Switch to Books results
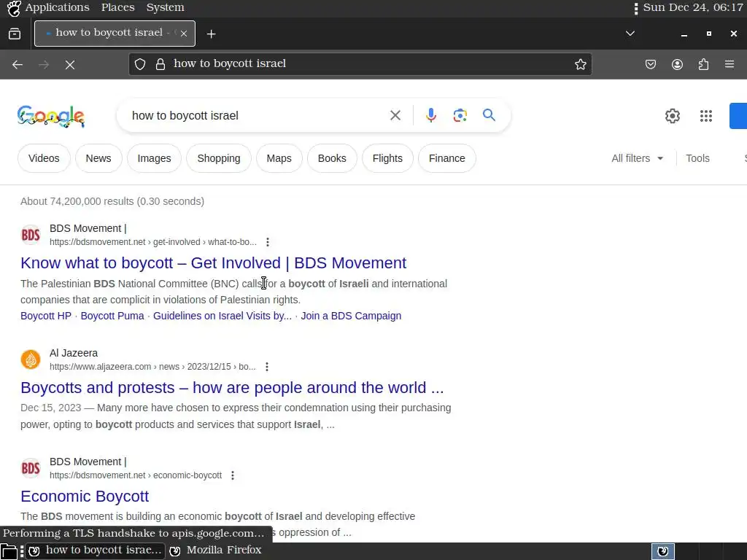 click(332, 158)
